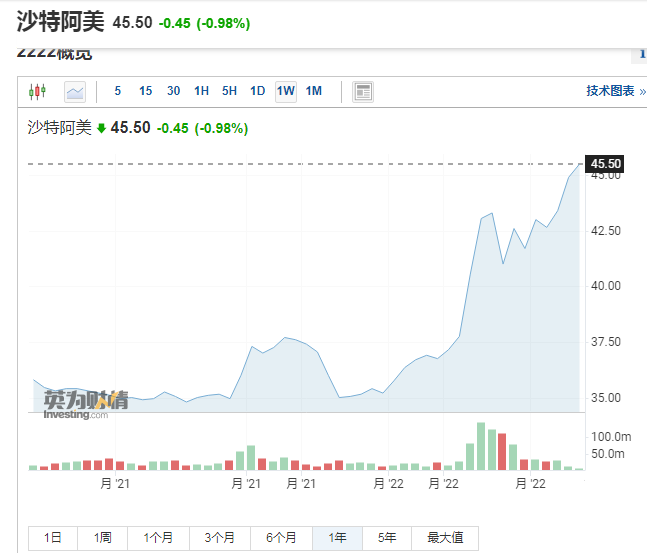
Task: Choose the 1日 time range
Action: [53, 538]
